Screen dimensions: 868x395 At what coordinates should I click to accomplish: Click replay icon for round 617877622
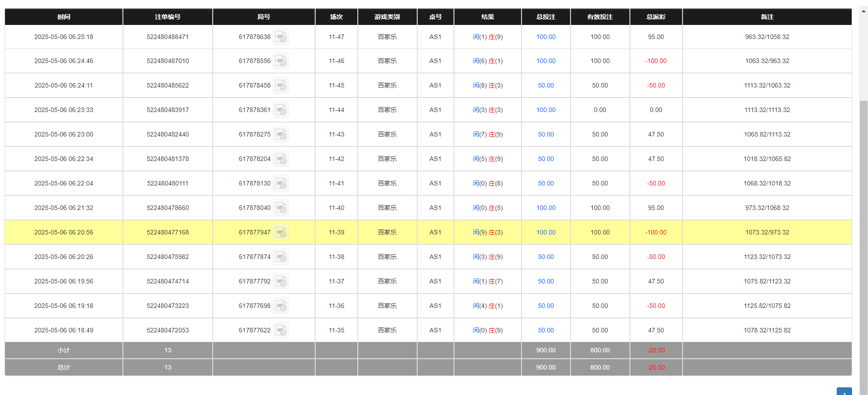click(281, 330)
